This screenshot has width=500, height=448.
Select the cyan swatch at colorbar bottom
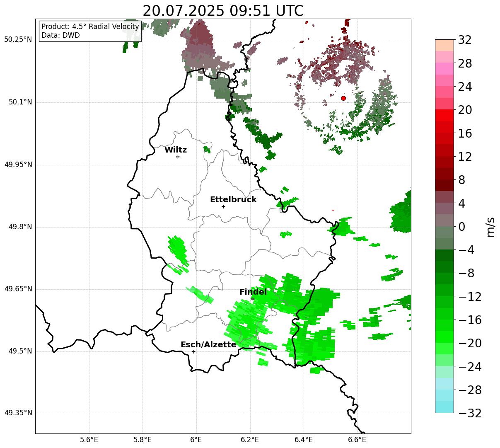coord(444,407)
